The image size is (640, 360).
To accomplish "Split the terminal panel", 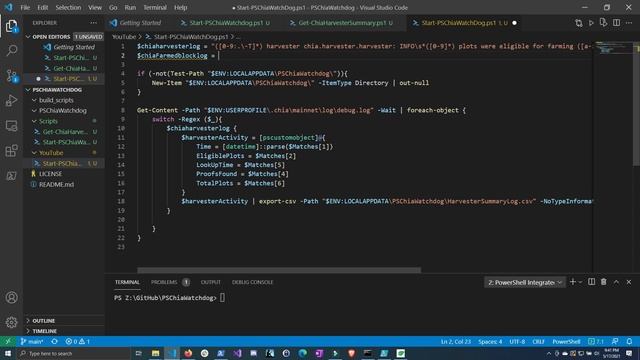I will point(591,282).
